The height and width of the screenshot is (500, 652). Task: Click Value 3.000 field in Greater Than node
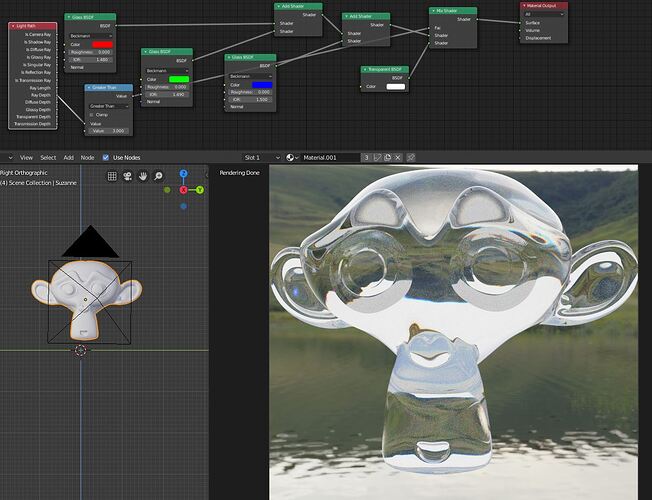point(109,131)
